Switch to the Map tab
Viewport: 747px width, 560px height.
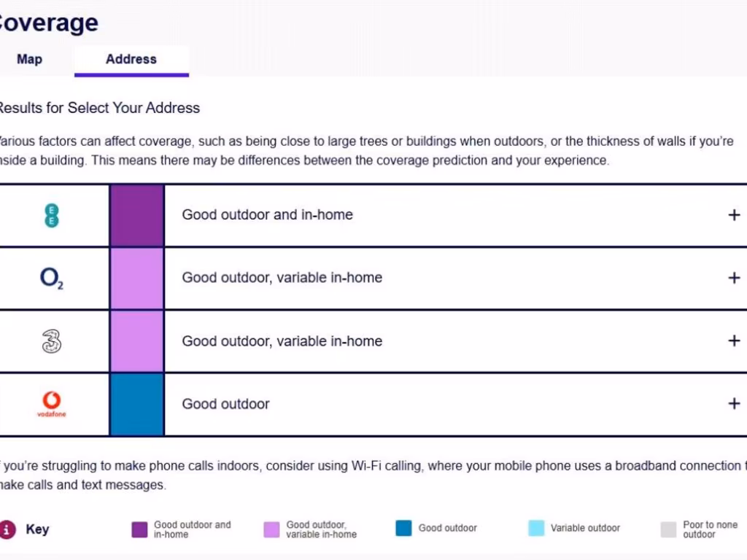29,59
